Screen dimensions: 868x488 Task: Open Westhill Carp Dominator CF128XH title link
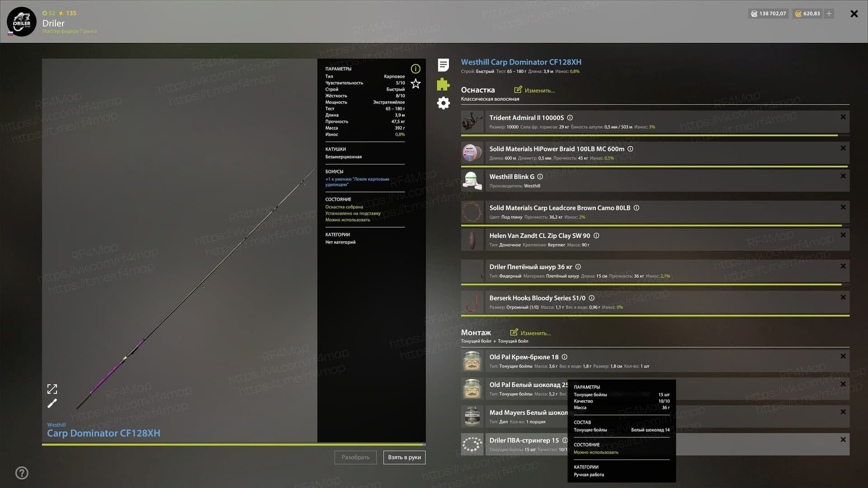[521, 62]
